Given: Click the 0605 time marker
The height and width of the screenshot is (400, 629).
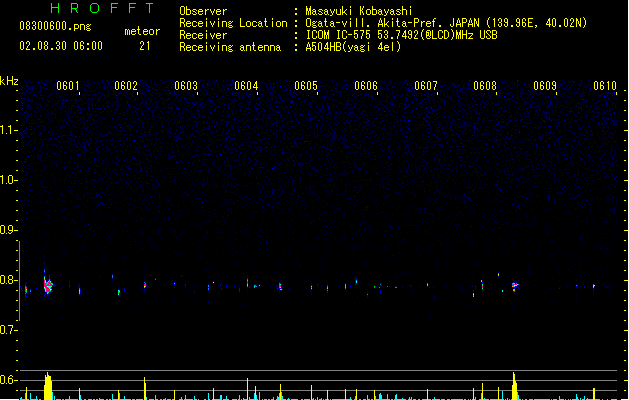Looking at the screenshot, I should pos(306,86).
